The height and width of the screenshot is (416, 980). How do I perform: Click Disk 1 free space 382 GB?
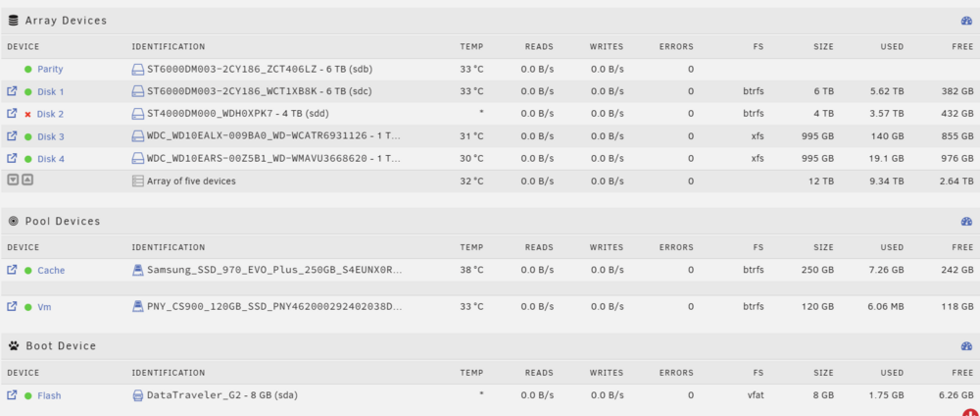(957, 92)
